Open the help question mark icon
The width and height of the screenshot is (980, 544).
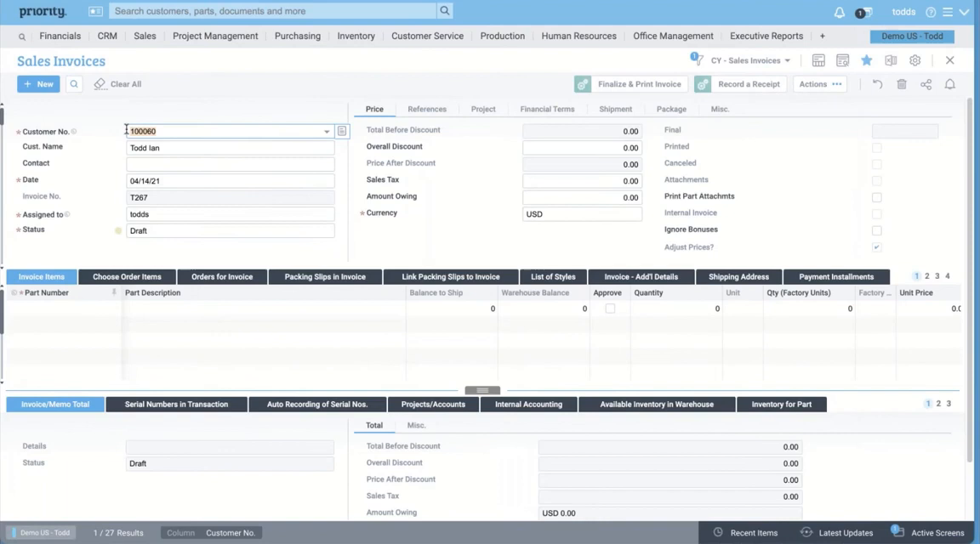pos(931,12)
